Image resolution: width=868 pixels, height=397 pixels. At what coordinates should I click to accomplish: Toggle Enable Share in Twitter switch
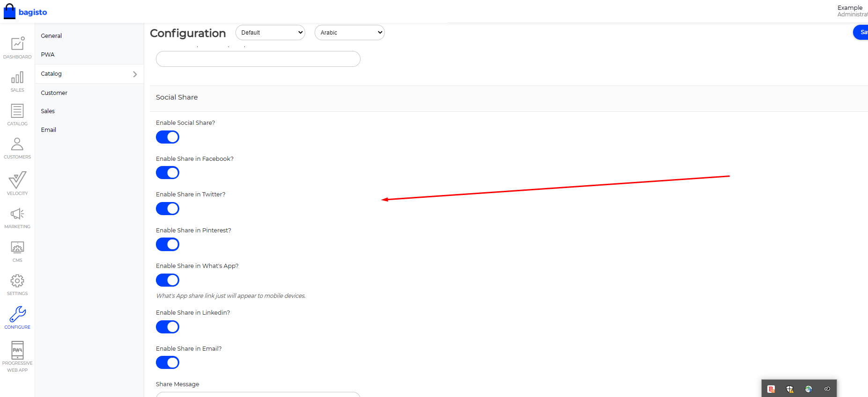pyautogui.click(x=168, y=209)
